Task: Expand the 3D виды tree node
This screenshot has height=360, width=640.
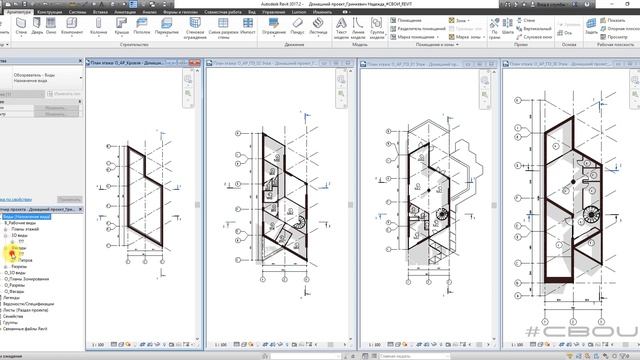Action: tap(6, 236)
